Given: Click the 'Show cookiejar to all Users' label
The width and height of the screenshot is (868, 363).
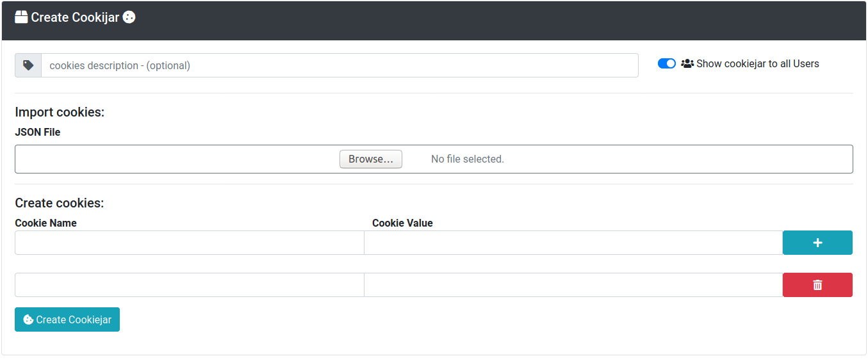Looking at the screenshot, I should (757, 63).
